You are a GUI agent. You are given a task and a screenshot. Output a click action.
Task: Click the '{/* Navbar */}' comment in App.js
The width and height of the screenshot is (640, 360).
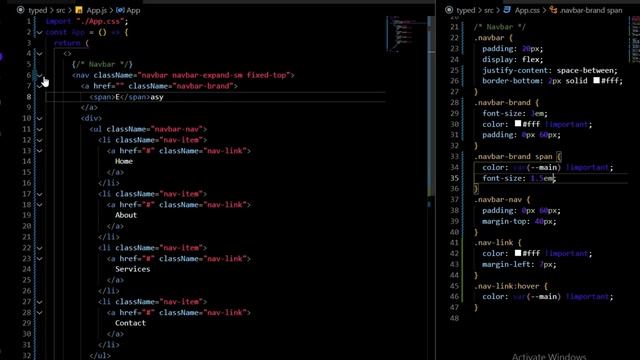pyautogui.click(x=102, y=64)
